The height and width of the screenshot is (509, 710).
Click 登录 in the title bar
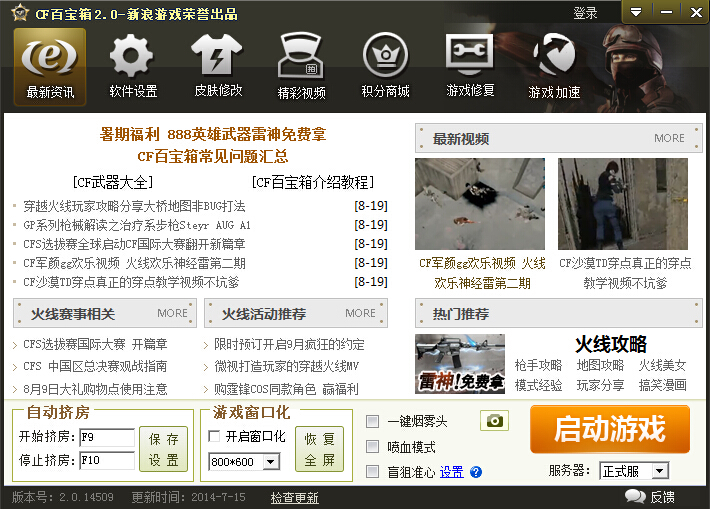point(585,13)
